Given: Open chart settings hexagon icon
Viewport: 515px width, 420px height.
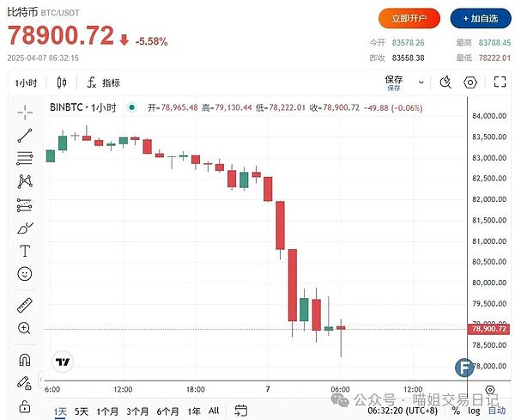Looking at the screenshot, I should [x=470, y=82].
